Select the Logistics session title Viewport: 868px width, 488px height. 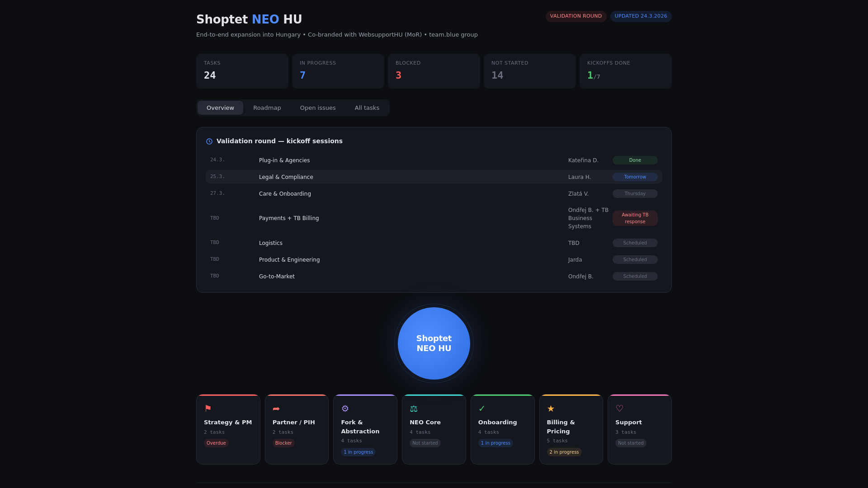pos(271,243)
